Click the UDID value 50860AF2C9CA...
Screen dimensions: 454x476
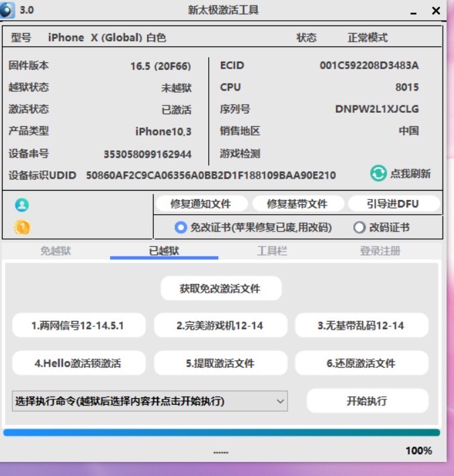pyautogui.click(x=211, y=175)
